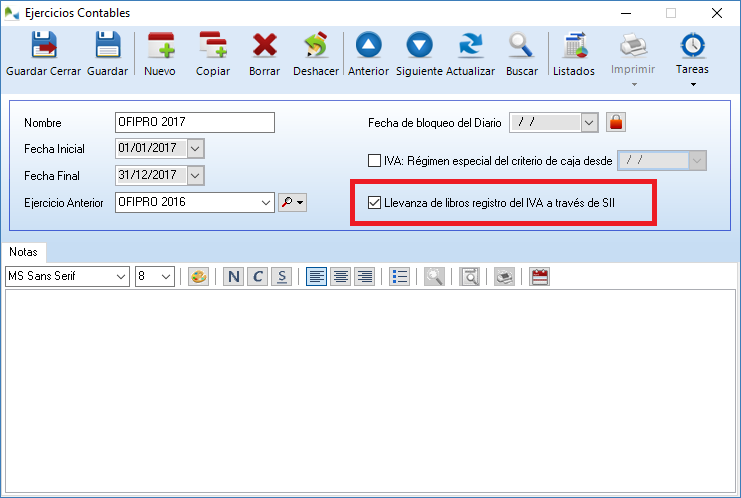
Task: Close the Ejercicios Contables window
Action: pyautogui.click(x=716, y=13)
